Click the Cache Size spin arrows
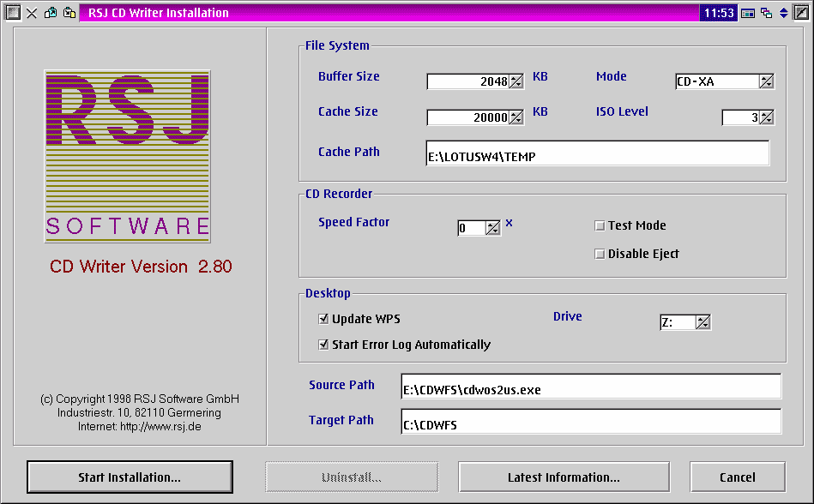 pyautogui.click(x=516, y=117)
